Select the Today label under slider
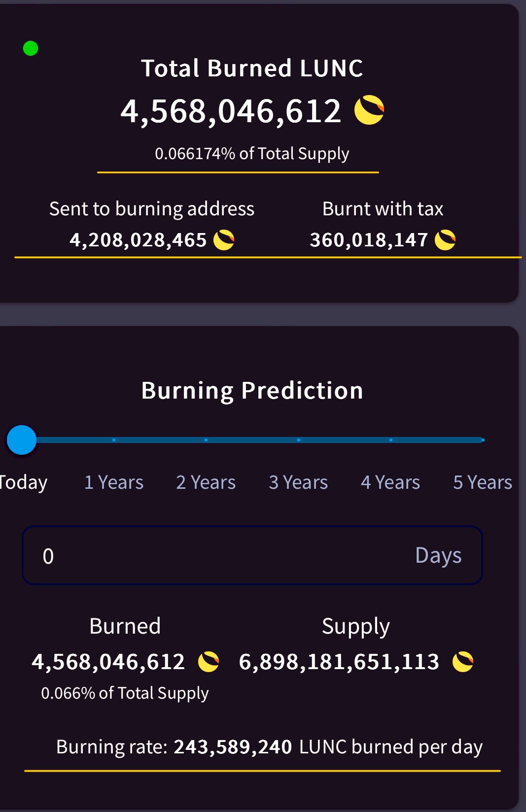 23,483
